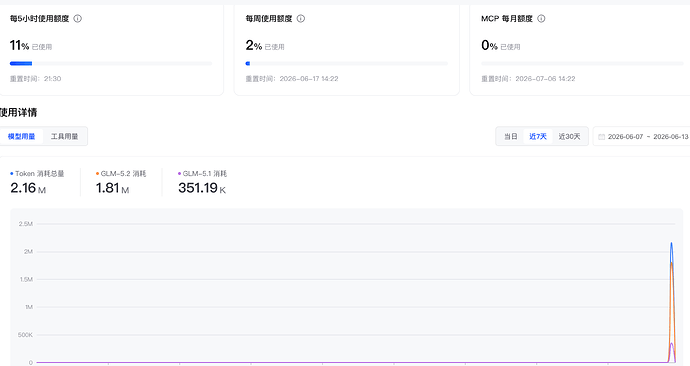Click the 1.5M y-axis label
This screenshot has width=690, height=366.
pos(26,279)
